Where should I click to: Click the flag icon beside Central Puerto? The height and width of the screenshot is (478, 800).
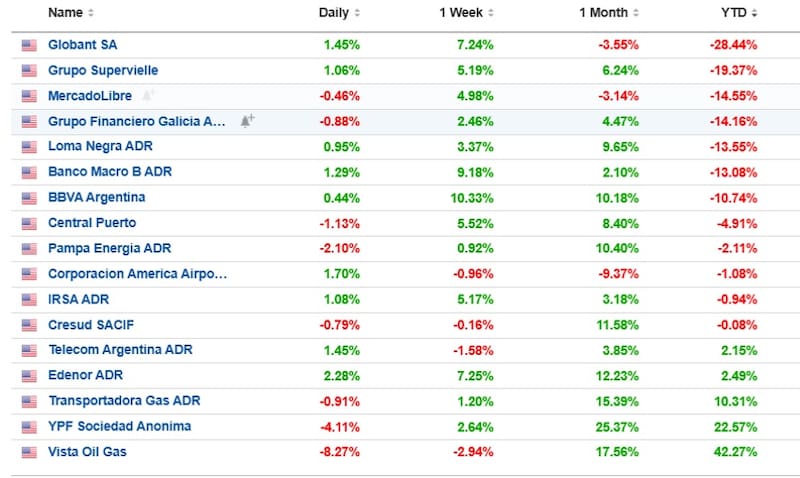(x=28, y=223)
